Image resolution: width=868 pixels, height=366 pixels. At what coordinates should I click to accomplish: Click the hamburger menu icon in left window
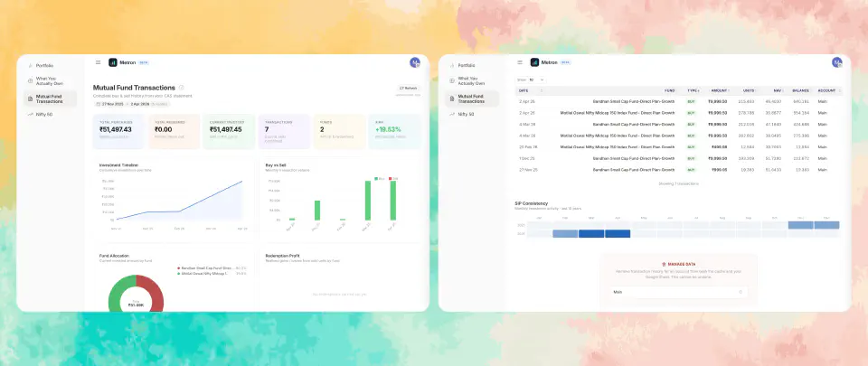(x=99, y=62)
